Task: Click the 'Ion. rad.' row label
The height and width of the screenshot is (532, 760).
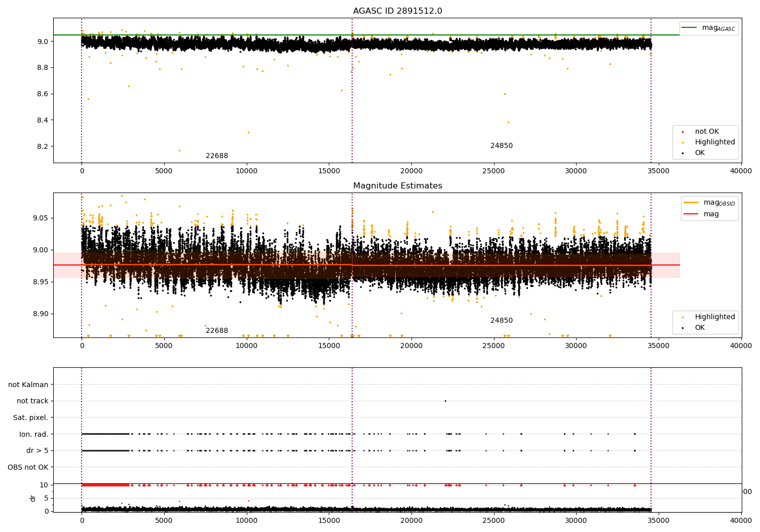Action: pyautogui.click(x=34, y=434)
